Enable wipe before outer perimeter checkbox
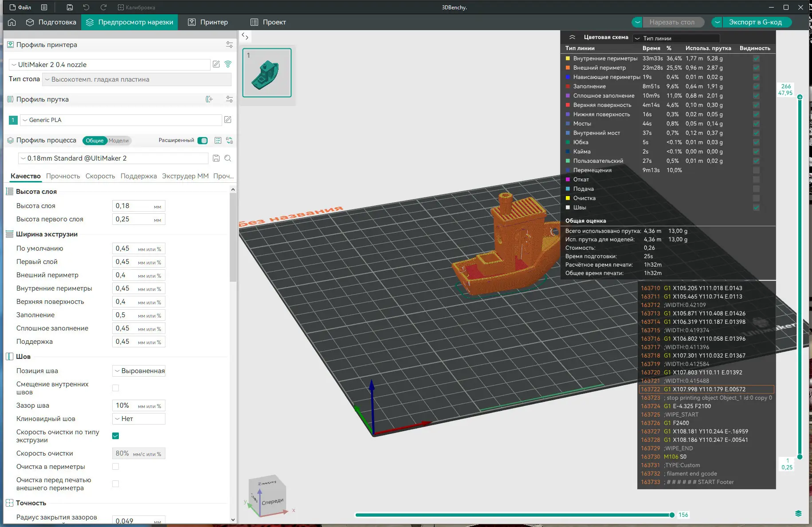812x527 pixels. coord(116,484)
